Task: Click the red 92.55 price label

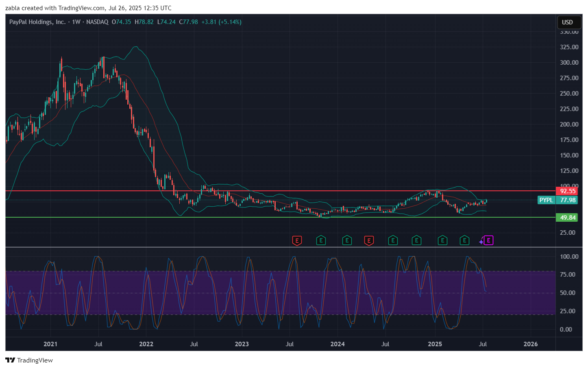Action: [x=567, y=191]
